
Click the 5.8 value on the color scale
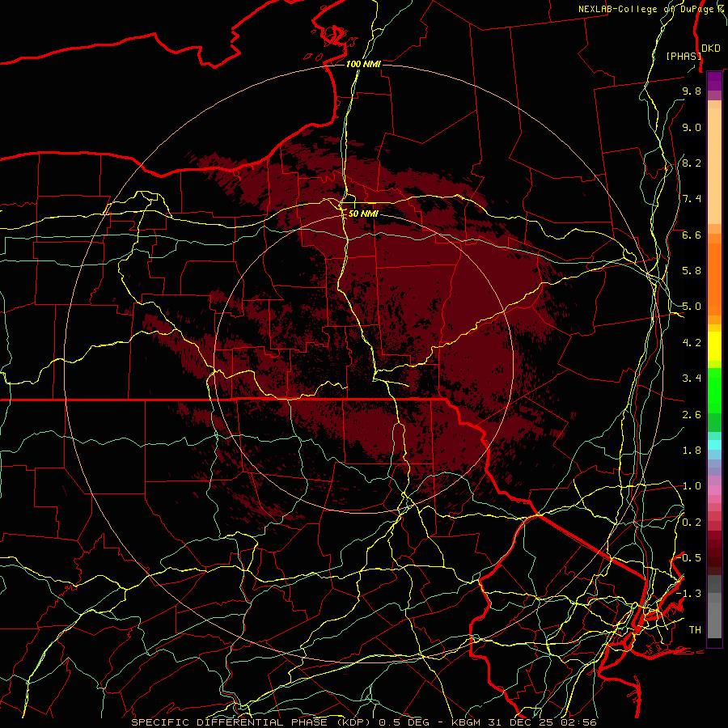(x=692, y=271)
